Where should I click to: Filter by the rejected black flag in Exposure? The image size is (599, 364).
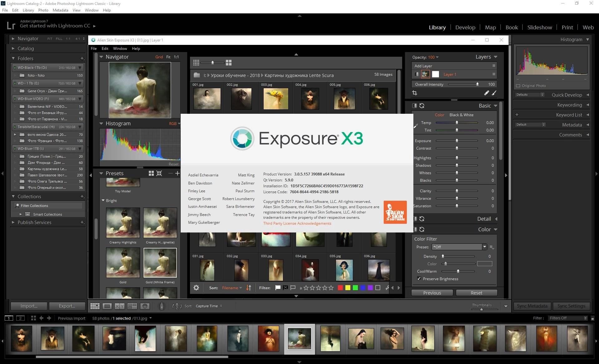(x=285, y=288)
